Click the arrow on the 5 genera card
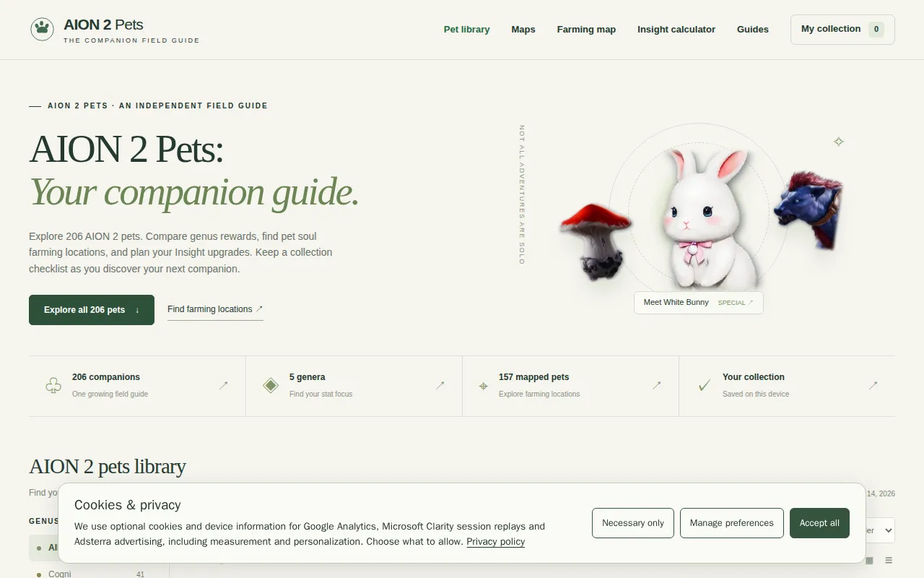The image size is (924, 578). tap(440, 386)
